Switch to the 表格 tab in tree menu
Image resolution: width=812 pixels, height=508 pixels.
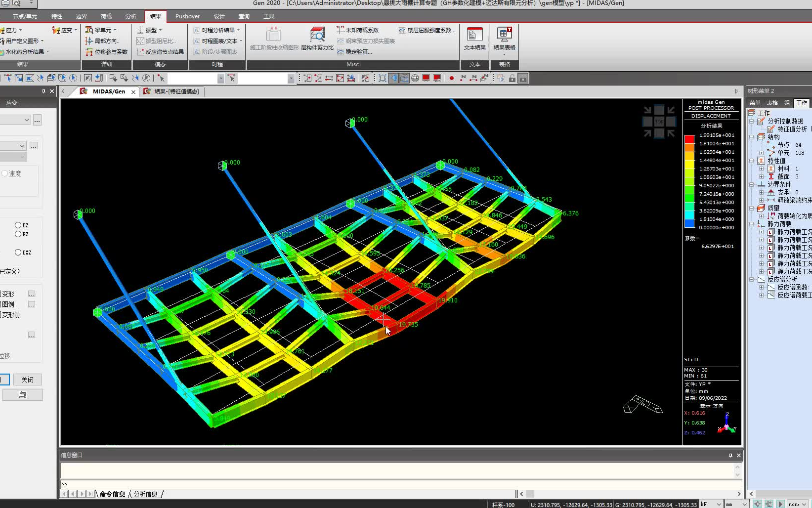point(772,103)
